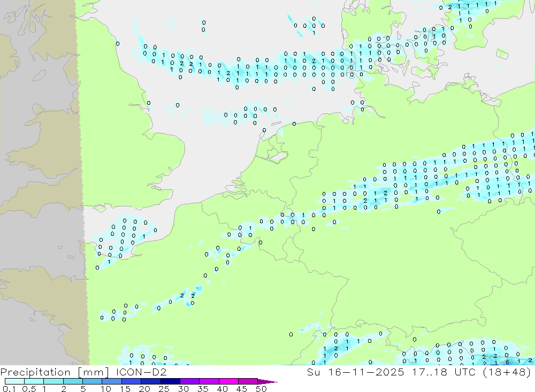Click the above-50 arrow tip of legend

click(268, 382)
